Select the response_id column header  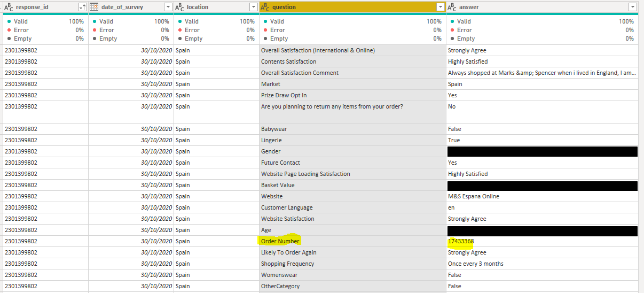45,7
